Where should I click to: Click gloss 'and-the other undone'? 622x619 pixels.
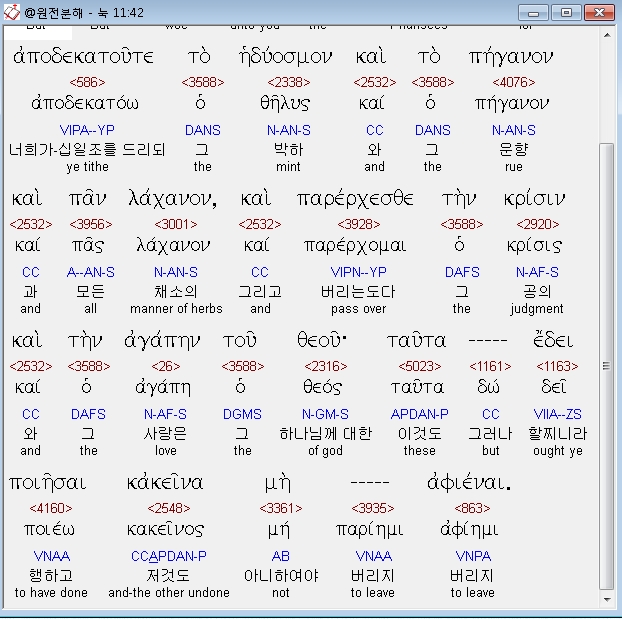coord(169,593)
